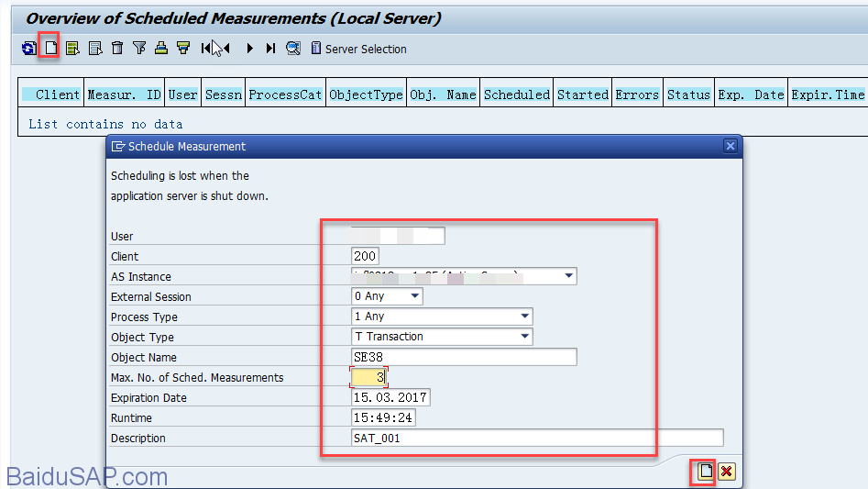This screenshot has width=868, height=489.
Task: Click the Sort descending icon
Action: click(183, 49)
